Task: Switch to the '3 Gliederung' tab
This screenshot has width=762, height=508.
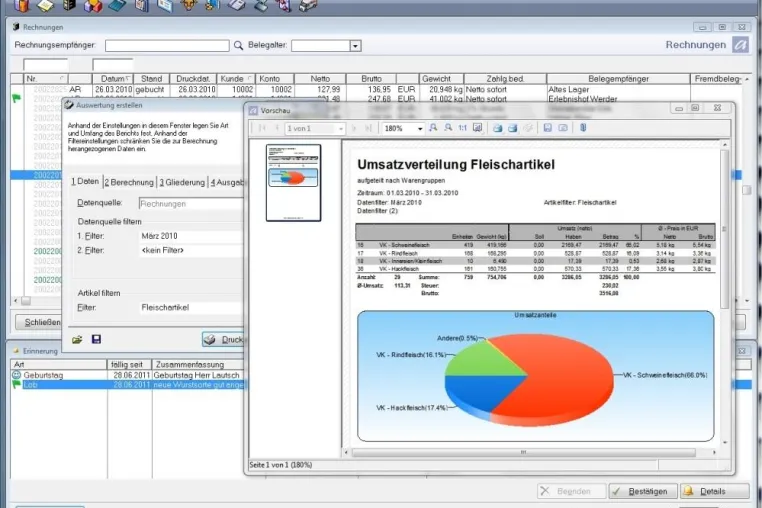Action: pos(182,182)
